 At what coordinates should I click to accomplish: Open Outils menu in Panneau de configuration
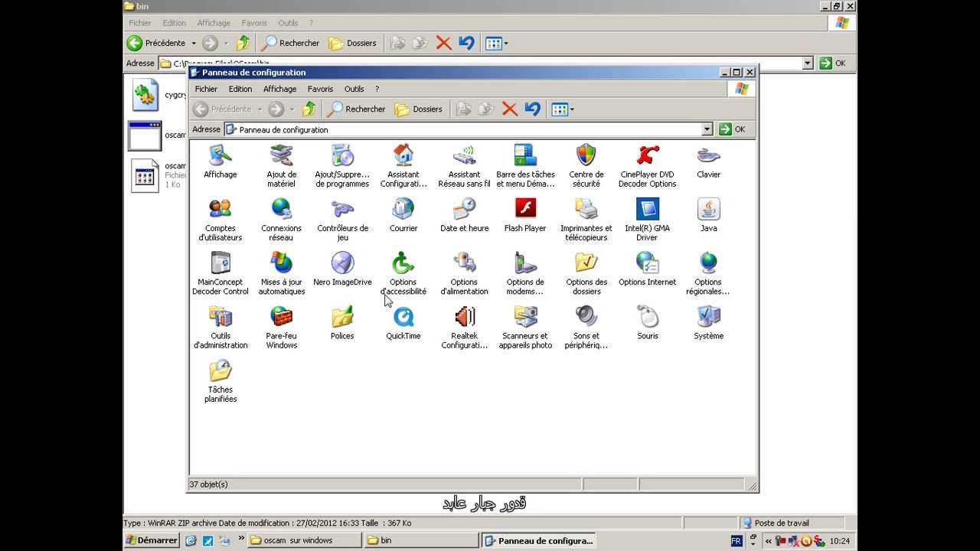(x=354, y=89)
